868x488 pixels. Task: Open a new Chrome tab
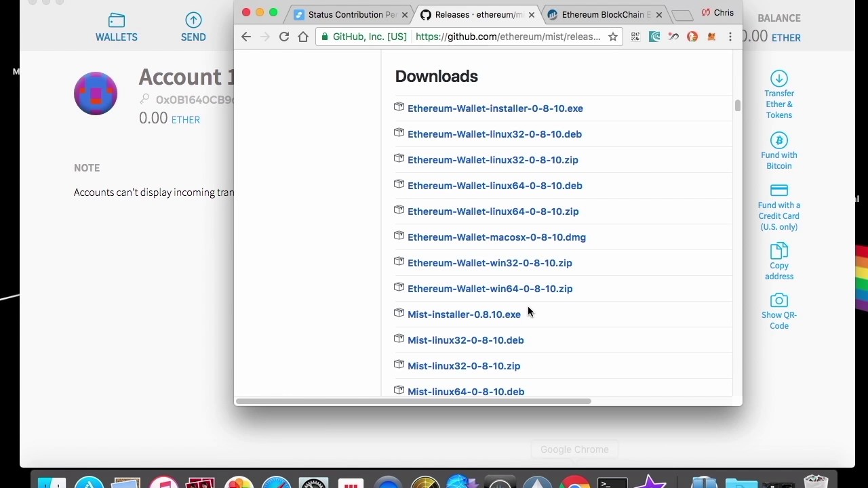[682, 15]
